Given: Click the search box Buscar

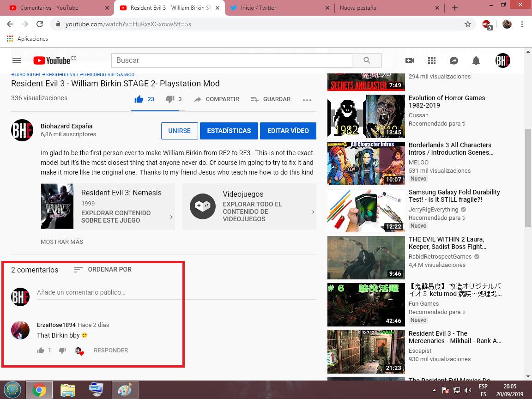Looking at the screenshot, I should point(232,60).
